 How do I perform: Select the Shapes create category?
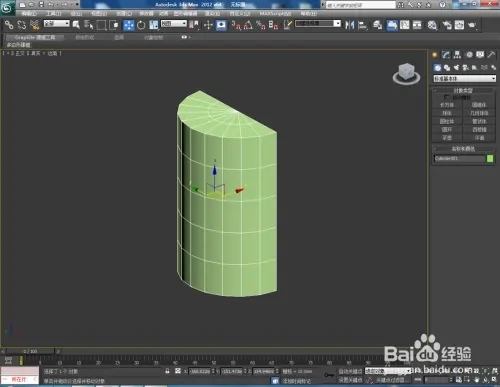pos(447,68)
